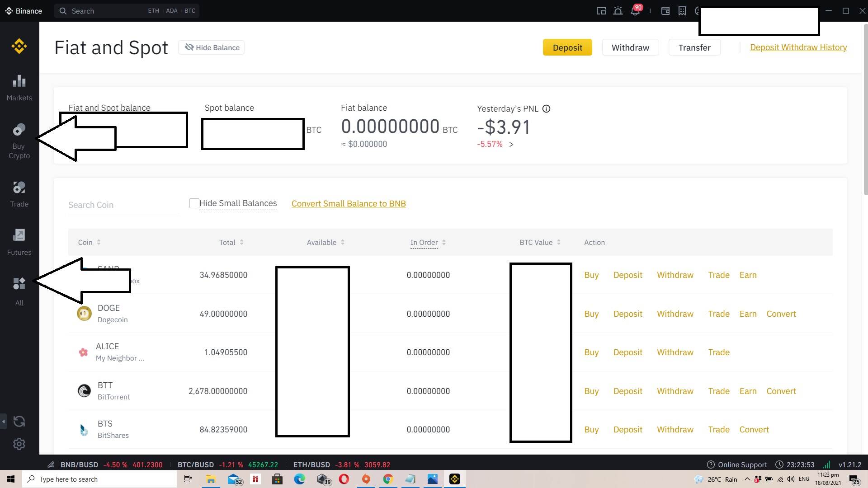Open the orders receipt icon in title bar

coord(682,11)
